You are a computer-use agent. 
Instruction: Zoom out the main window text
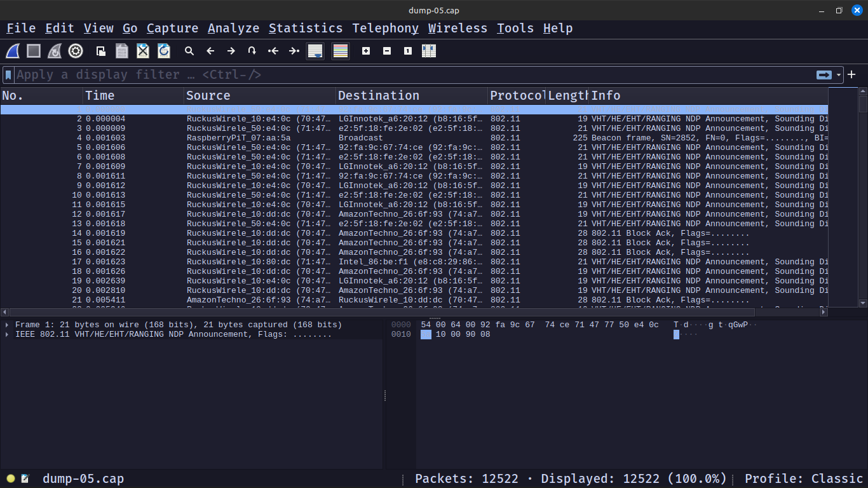click(x=387, y=51)
